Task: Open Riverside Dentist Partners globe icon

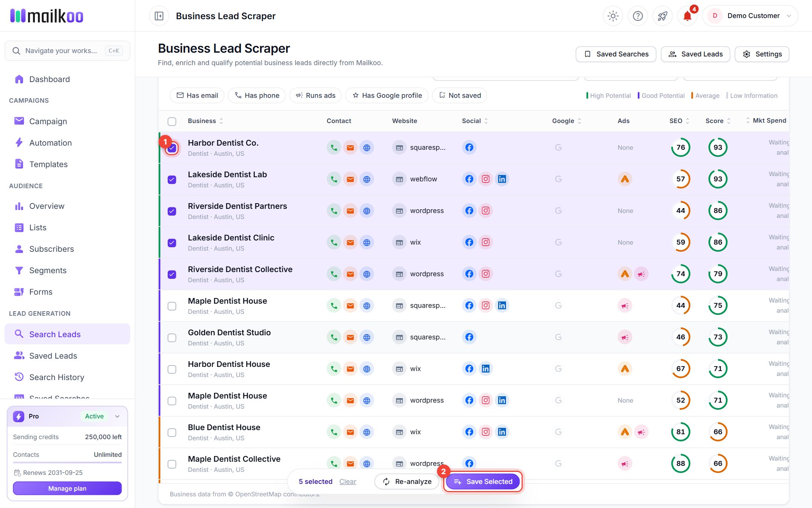Action: tap(367, 211)
